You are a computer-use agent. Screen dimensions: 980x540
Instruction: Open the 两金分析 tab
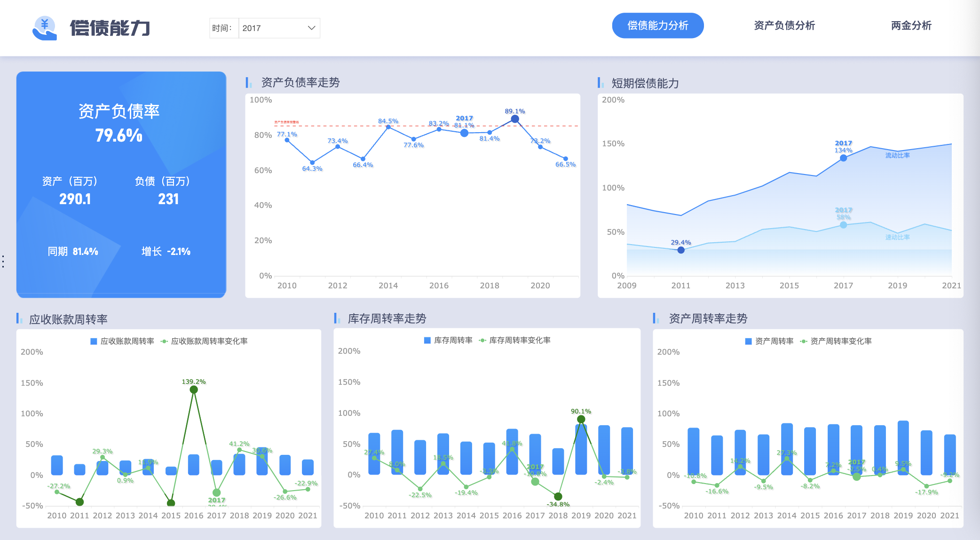(x=911, y=25)
